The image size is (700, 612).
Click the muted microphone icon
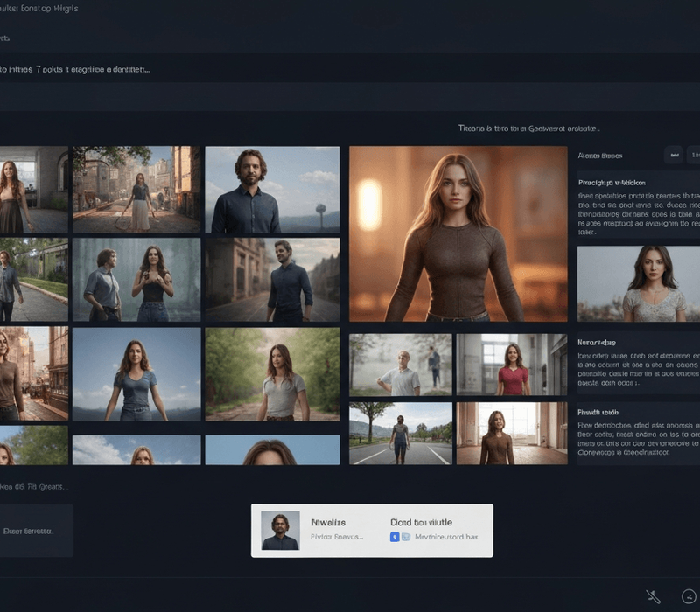click(x=653, y=596)
